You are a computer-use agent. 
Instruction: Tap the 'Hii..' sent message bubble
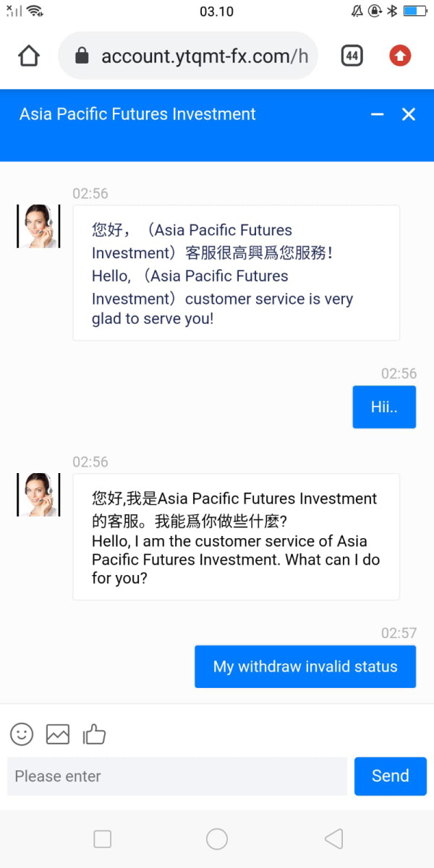tap(384, 407)
